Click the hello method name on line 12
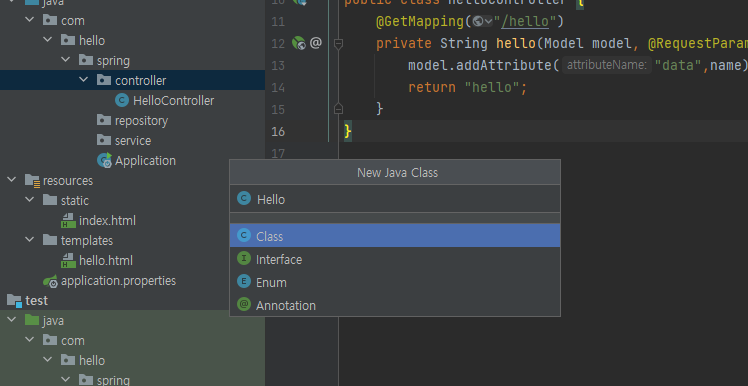This screenshot has width=748, height=386. pyautogui.click(x=516, y=43)
